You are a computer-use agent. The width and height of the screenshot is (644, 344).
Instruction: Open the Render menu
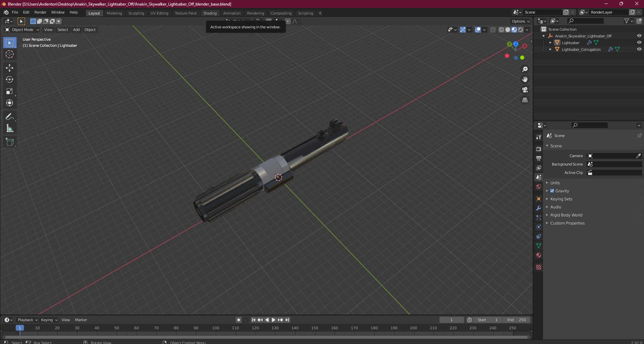(40, 12)
